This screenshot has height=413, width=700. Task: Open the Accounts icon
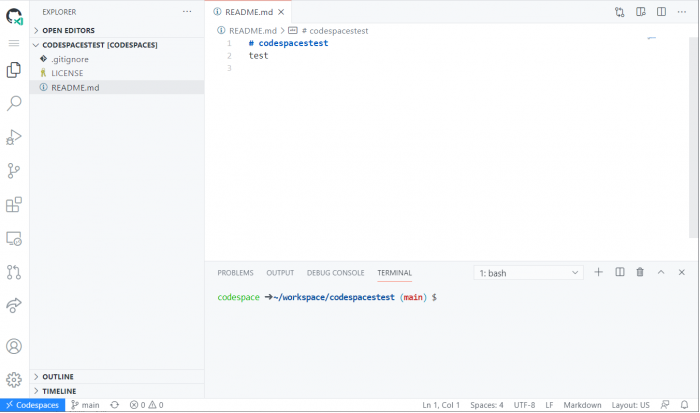click(x=14, y=346)
